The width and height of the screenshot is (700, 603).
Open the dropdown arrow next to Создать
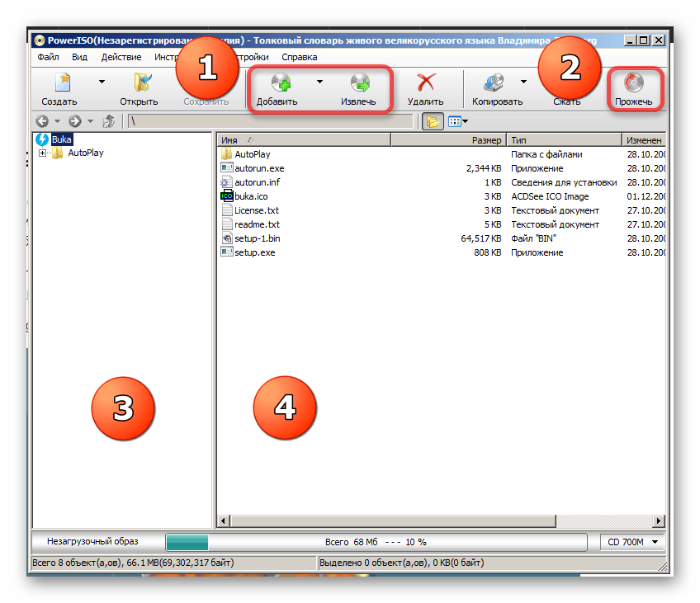click(102, 82)
